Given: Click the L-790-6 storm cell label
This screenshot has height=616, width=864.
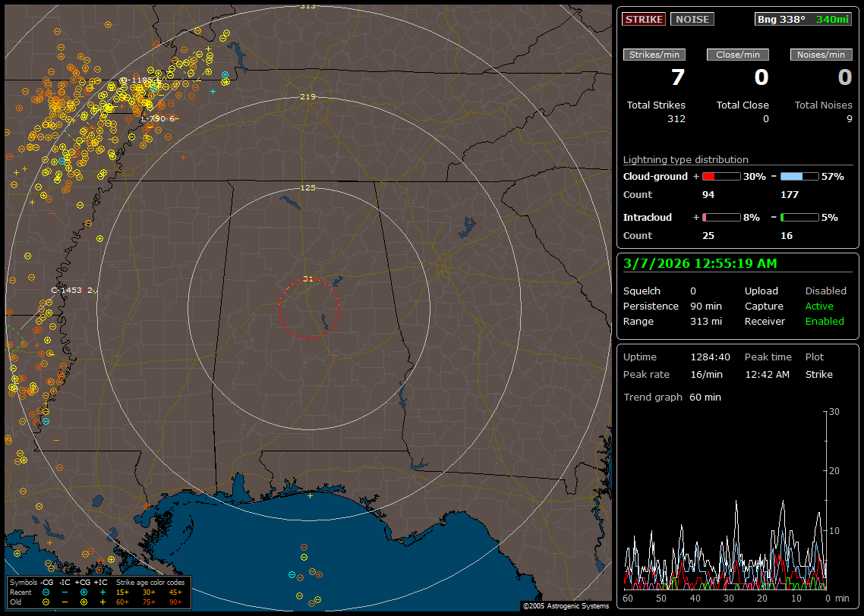Looking at the screenshot, I should click(x=158, y=118).
